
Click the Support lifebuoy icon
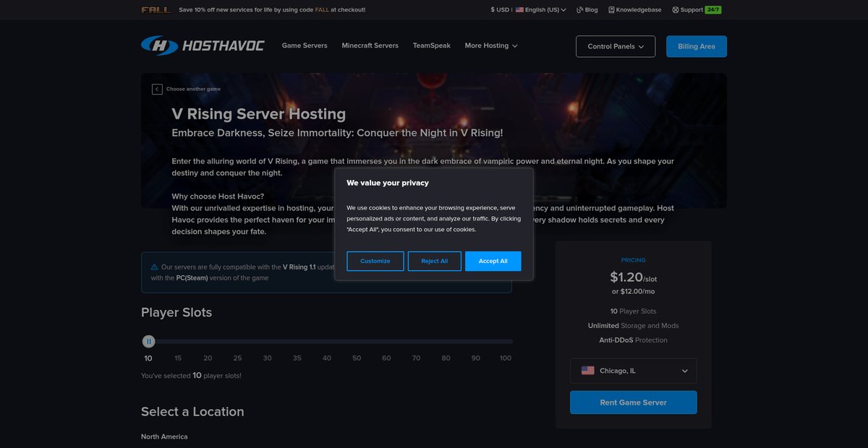(x=675, y=10)
